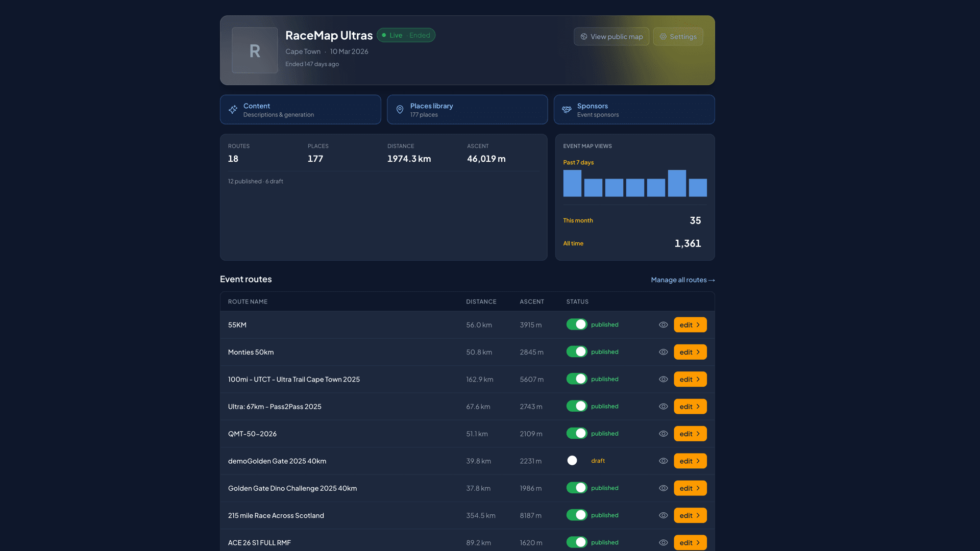Click the last bar in Past 7 days chart
Screen dimensions: 980x551
(x=698, y=188)
